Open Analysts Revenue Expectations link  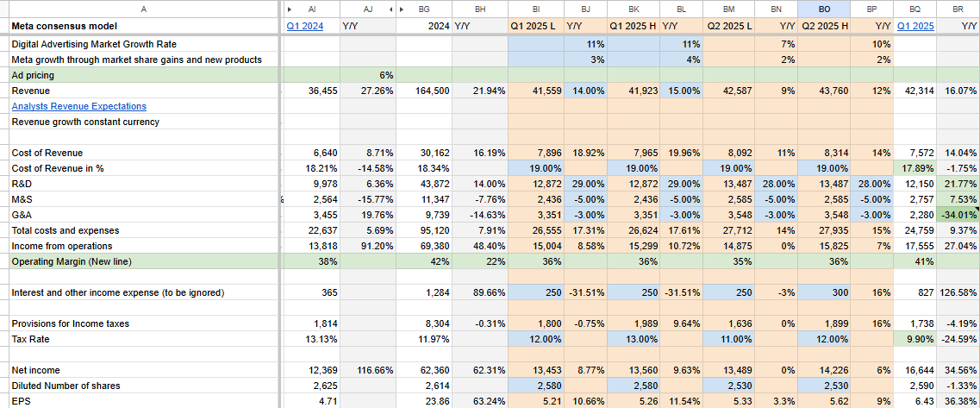(x=78, y=106)
